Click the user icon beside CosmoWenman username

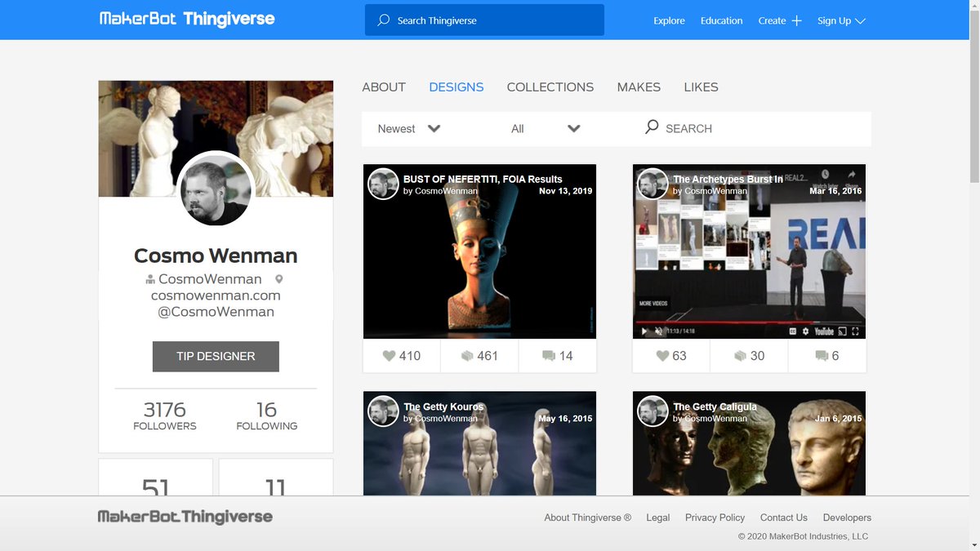click(150, 280)
